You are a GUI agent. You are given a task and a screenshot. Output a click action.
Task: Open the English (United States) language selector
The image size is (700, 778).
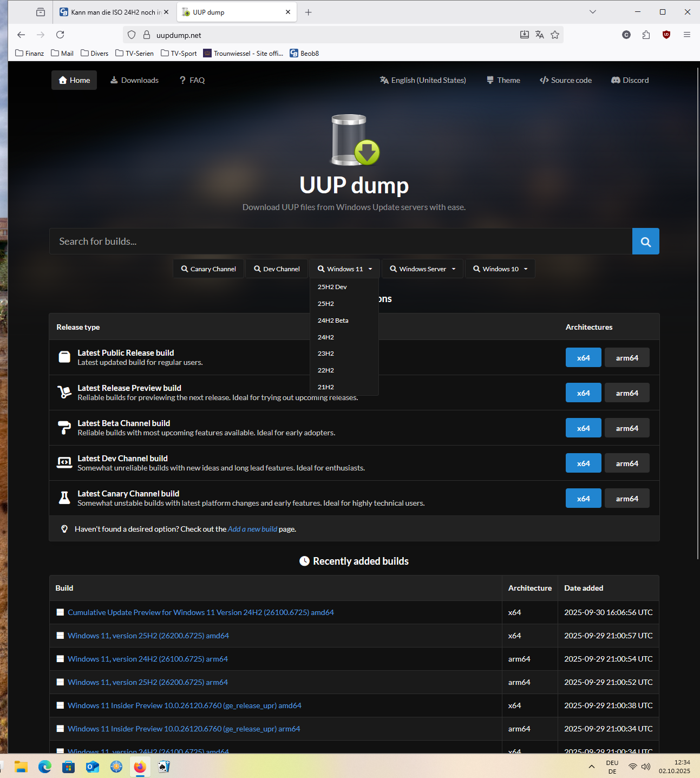click(423, 80)
